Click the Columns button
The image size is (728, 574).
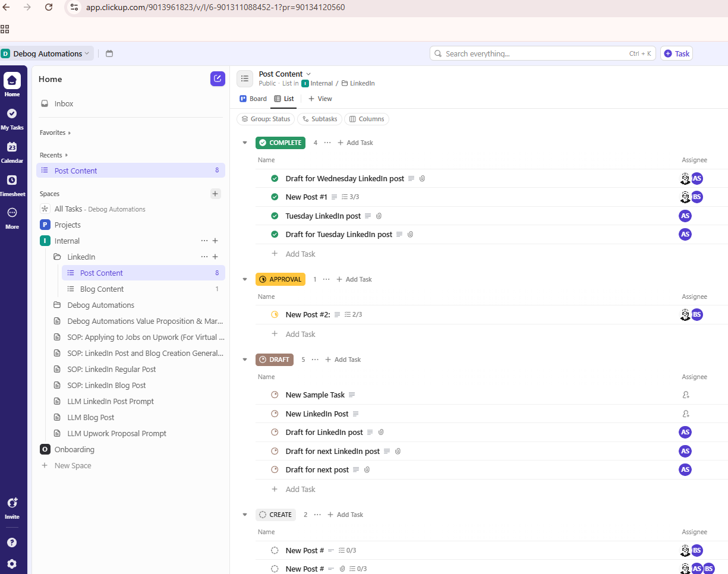(x=367, y=119)
